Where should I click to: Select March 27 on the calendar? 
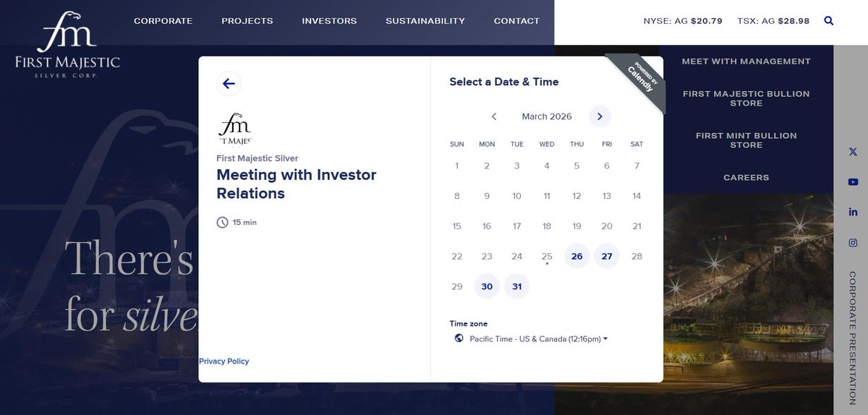(x=607, y=256)
